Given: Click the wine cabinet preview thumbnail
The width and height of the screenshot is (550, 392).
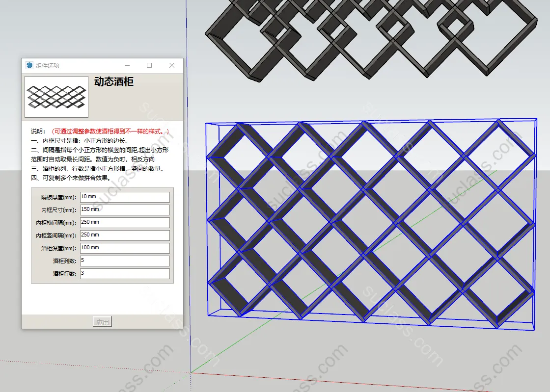Looking at the screenshot, I should click(x=56, y=97).
